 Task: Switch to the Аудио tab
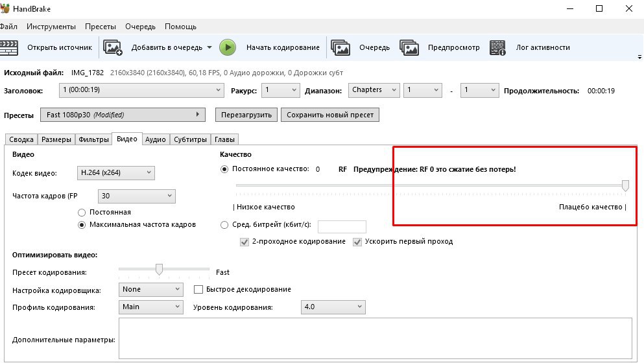tap(155, 139)
